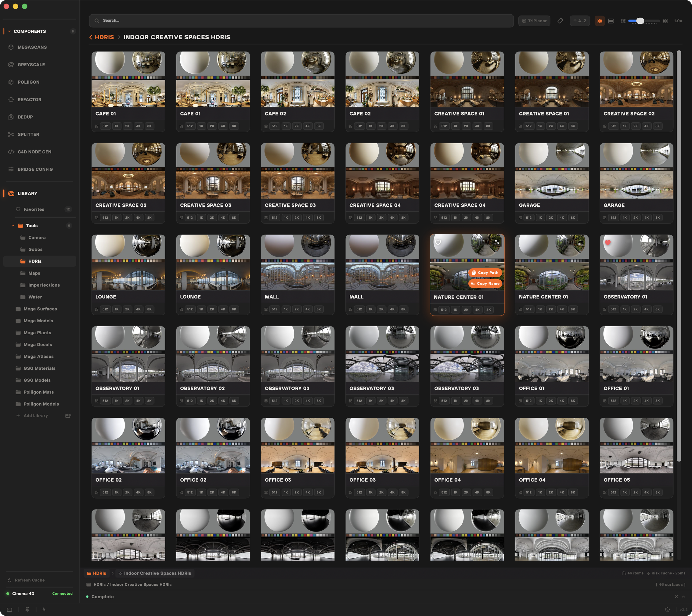Viewport: 692px width, 616px height.
Task: Collapse the Tools folder in library
Action: coord(13,226)
